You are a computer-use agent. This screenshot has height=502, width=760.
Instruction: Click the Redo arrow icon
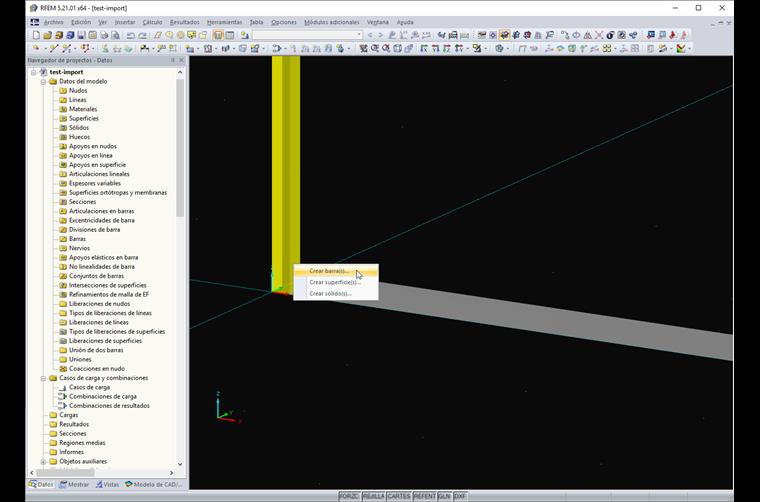pyautogui.click(x=142, y=35)
